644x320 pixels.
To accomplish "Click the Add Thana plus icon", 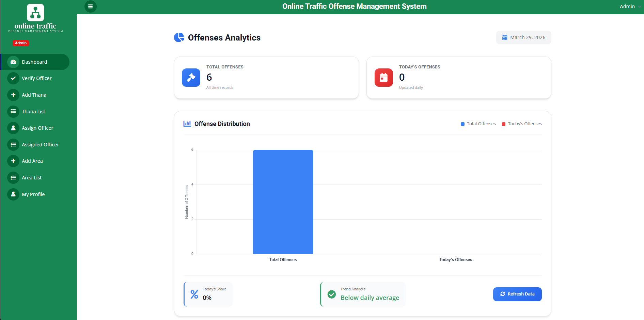I will click(x=13, y=95).
